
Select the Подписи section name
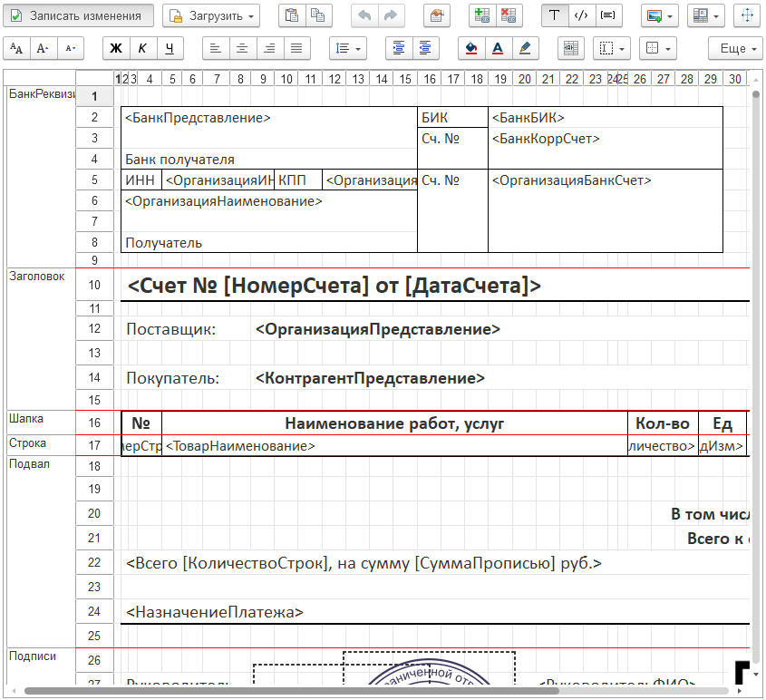(33, 656)
